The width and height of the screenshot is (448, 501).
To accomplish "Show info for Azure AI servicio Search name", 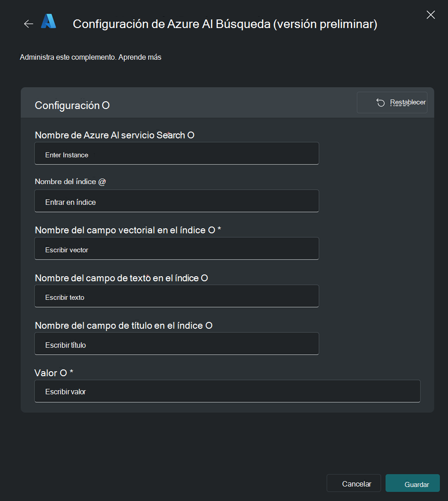I will coord(191,135).
